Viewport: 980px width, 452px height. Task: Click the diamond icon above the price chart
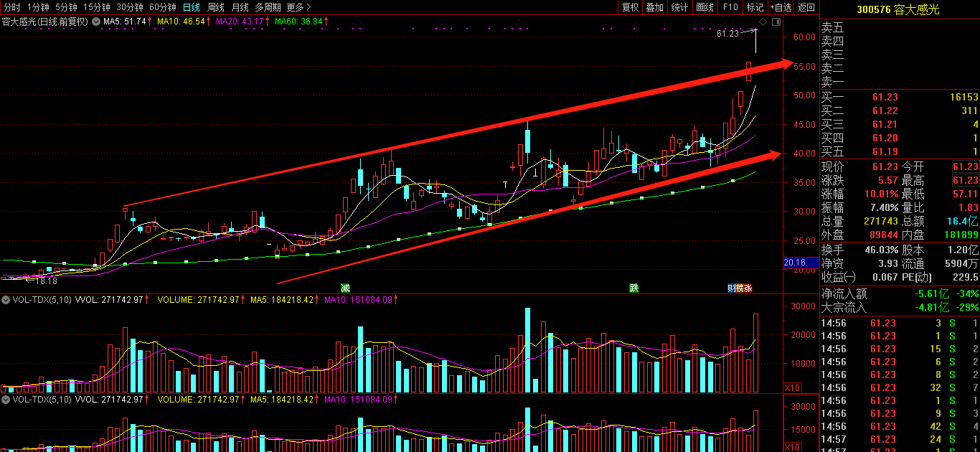(x=763, y=22)
